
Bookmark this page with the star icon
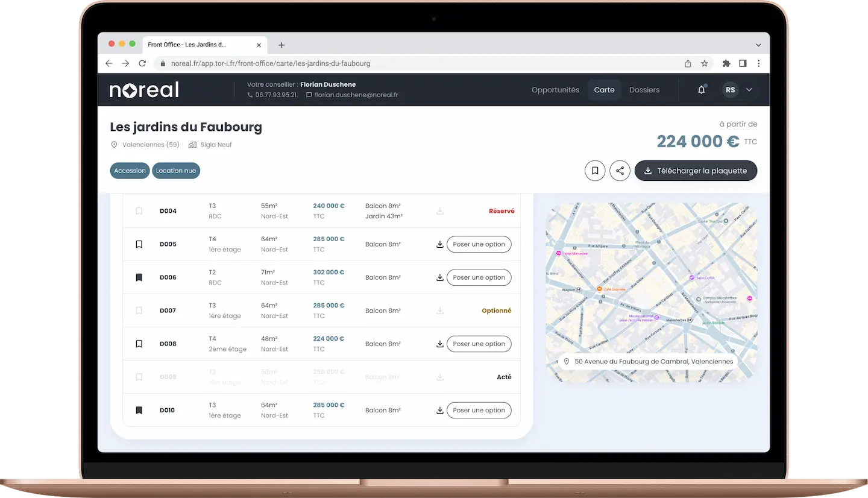(x=704, y=63)
